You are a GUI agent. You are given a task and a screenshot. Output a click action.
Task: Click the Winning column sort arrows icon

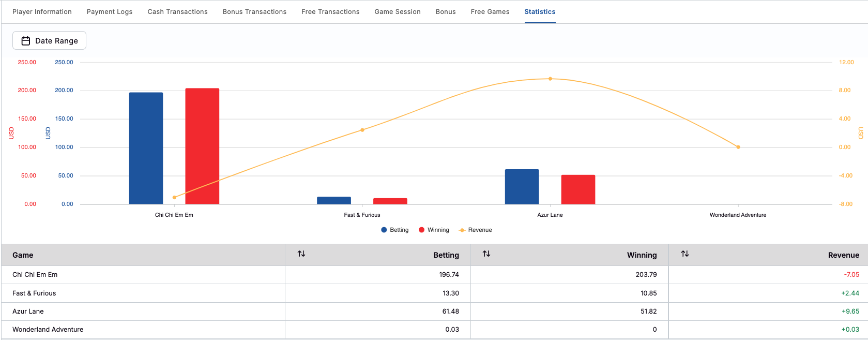click(x=486, y=254)
